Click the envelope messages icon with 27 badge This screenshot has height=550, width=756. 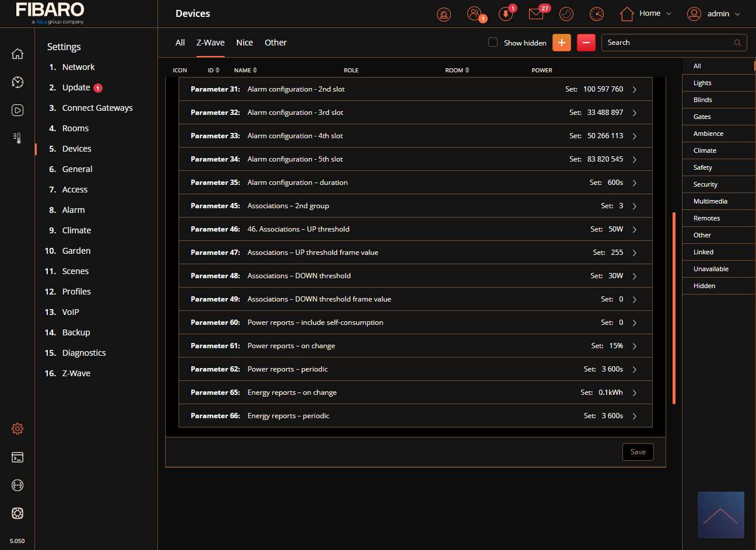point(536,14)
